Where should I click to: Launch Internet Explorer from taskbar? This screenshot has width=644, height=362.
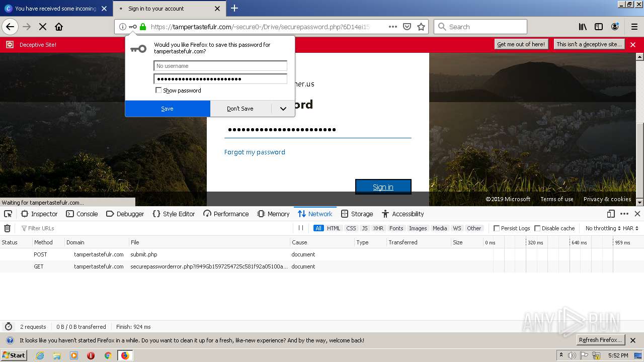(x=40, y=355)
